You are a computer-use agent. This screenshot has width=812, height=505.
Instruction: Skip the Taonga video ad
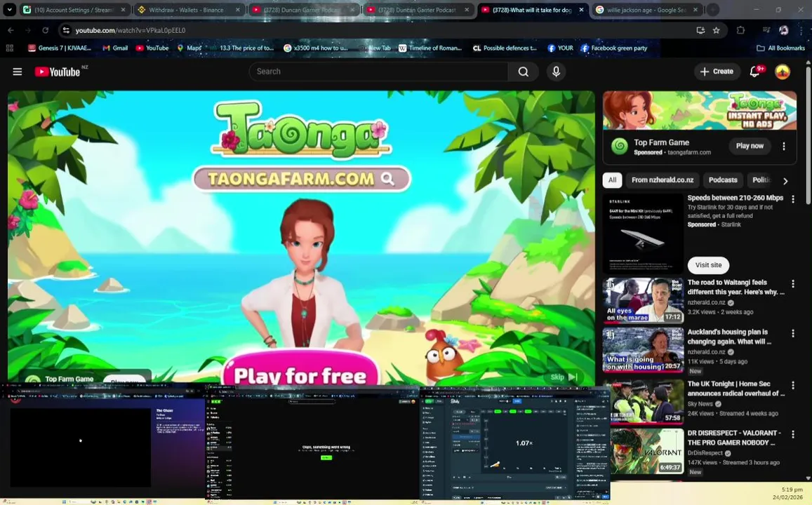pyautogui.click(x=564, y=377)
